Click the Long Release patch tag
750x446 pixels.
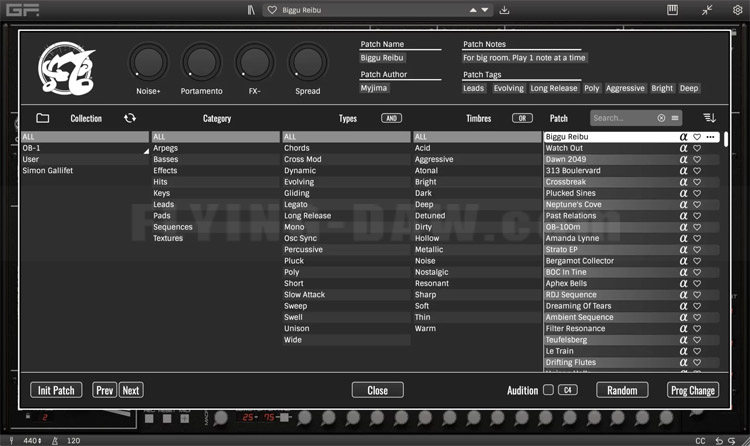tap(553, 88)
